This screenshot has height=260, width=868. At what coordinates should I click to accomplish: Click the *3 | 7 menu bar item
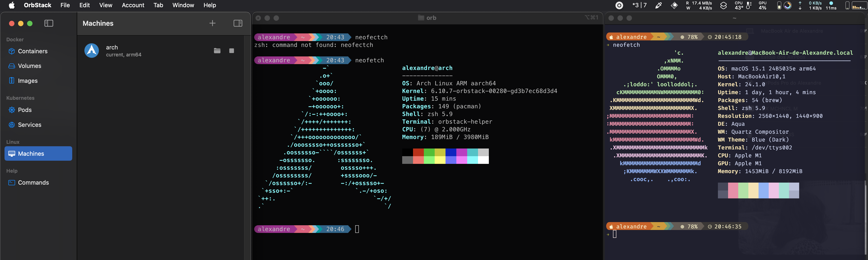(640, 5)
